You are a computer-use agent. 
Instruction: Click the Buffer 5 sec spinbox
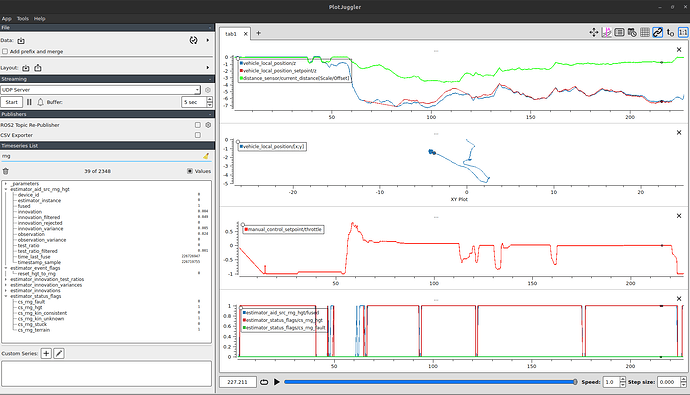(197, 102)
